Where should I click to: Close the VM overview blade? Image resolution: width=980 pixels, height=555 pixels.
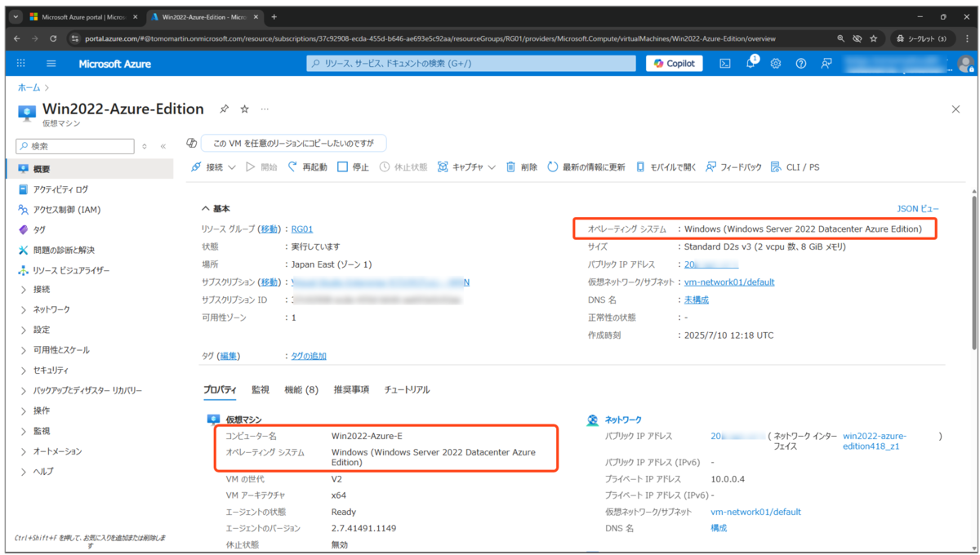click(955, 109)
